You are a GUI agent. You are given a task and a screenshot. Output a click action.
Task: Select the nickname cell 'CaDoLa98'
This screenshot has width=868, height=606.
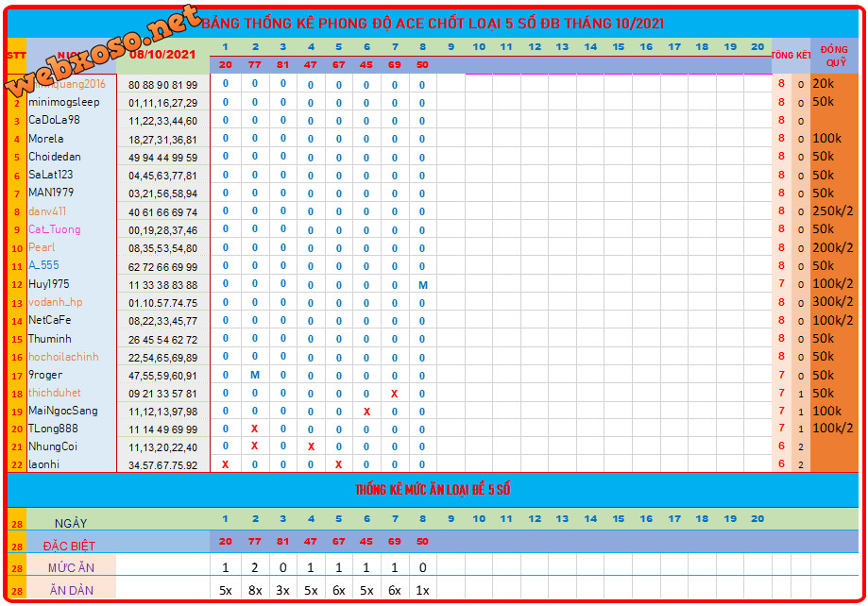pos(54,120)
